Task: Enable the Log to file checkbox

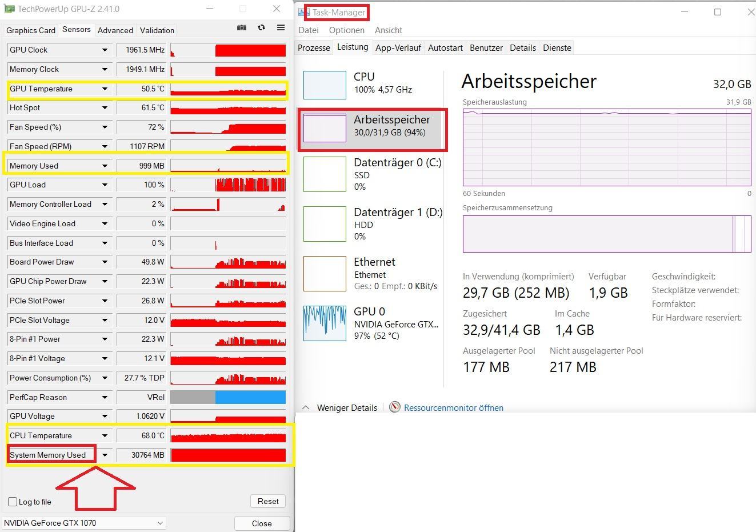Action: coord(13,502)
